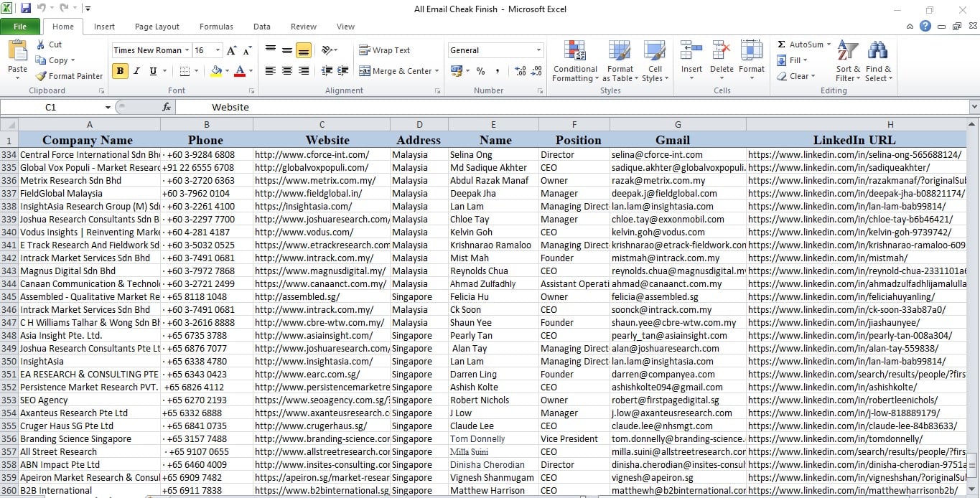The width and height of the screenshot is (980, 498).
Task: Click the Name Box showing C1
Action: [x=50, y=106]
